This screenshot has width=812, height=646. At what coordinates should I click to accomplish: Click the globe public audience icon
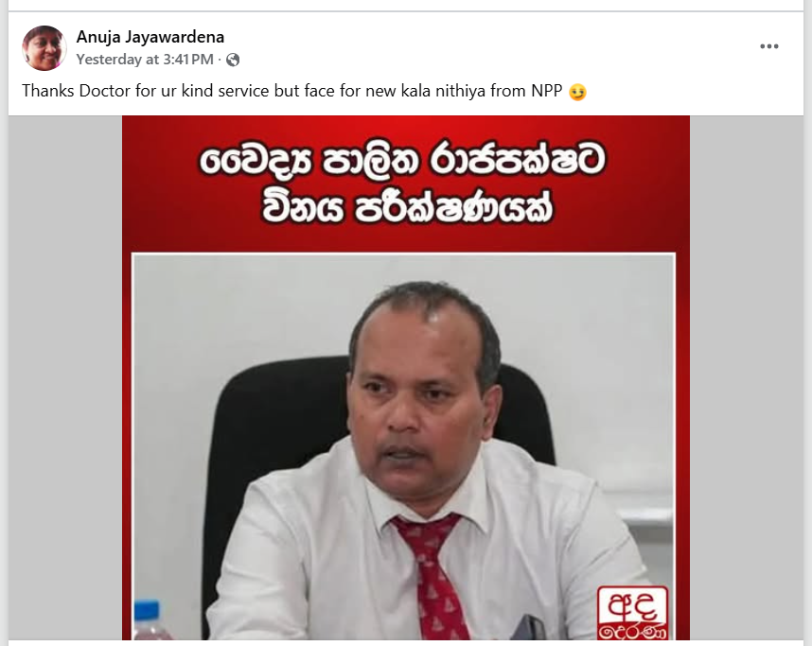233,60
